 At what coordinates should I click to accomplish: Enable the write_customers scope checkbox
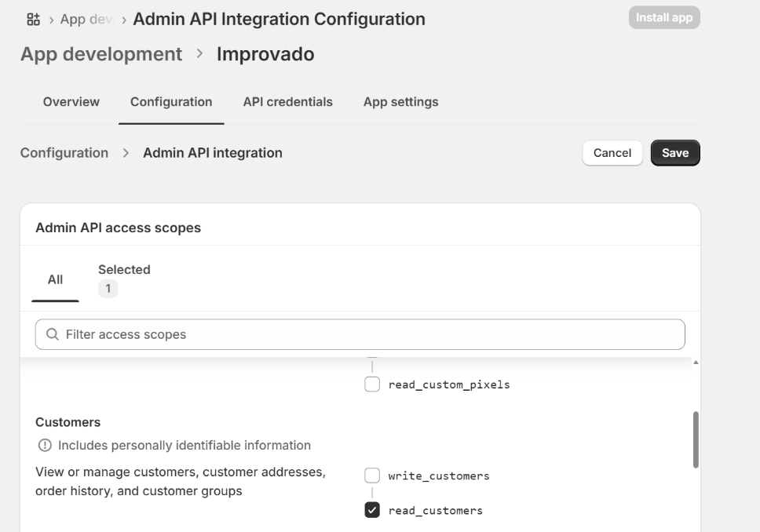pyautogui.click(x=372, y=476)
